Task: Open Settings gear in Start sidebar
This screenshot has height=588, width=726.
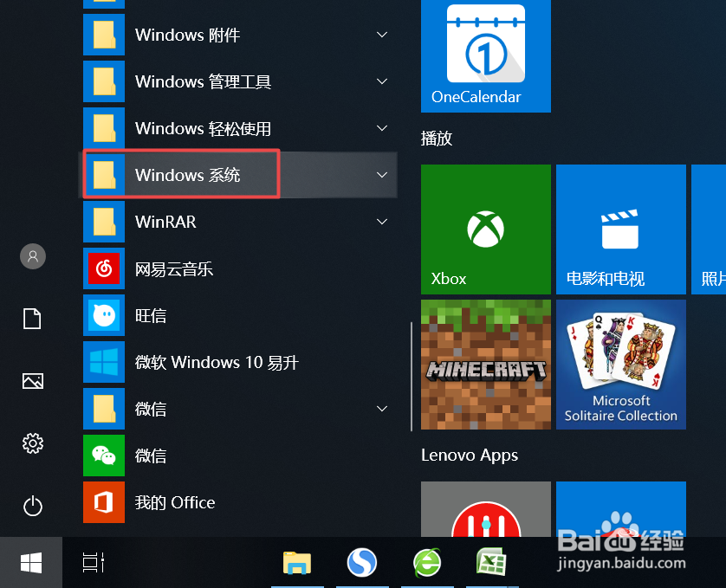Action: (x=33, y=443)
